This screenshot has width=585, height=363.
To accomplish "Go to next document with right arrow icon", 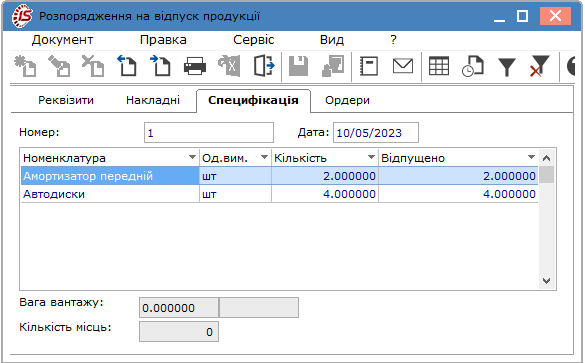I will click(160, 66).
